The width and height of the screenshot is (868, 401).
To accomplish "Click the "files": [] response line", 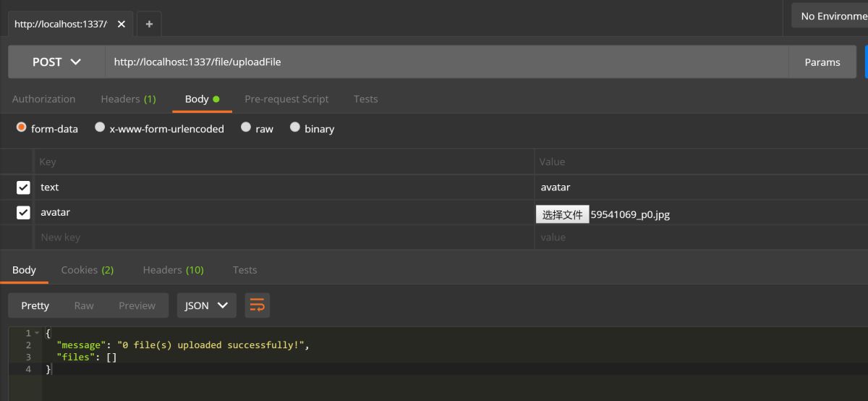I will [x=87, y=357].
